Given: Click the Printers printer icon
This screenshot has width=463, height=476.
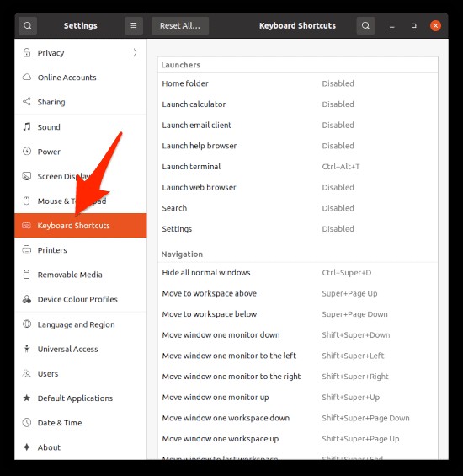Looking at the screenshot, I should click(27, 250).
